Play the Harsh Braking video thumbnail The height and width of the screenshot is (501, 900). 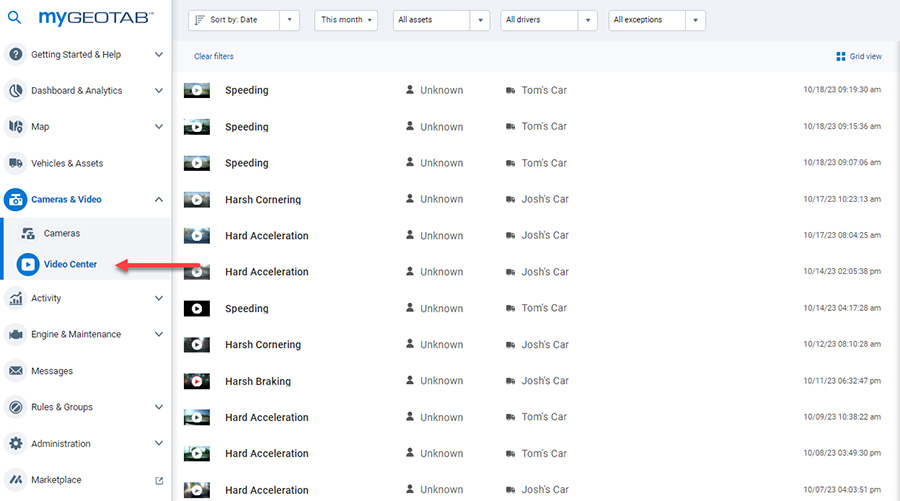(196, 381)
